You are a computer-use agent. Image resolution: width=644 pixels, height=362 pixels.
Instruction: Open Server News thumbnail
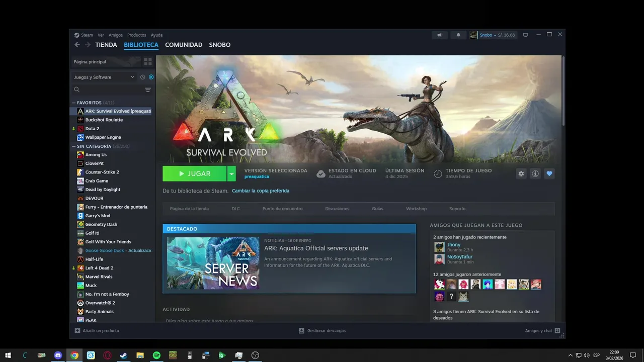213,263
